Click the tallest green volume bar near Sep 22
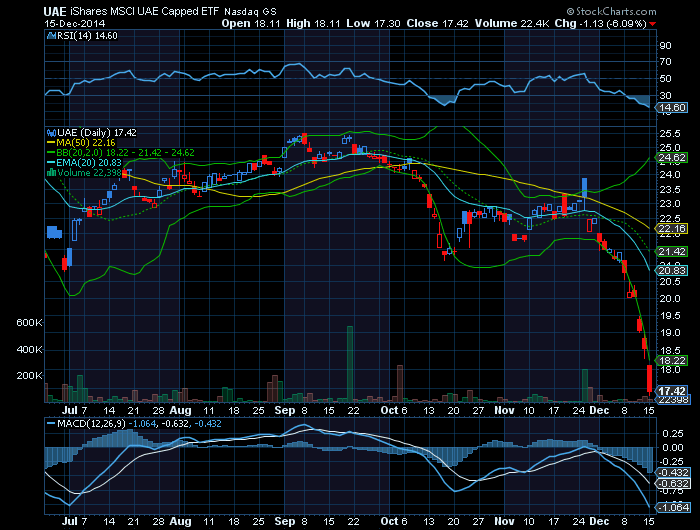The height and width of the screenshot is (530, 700). (x=350, y=364)
